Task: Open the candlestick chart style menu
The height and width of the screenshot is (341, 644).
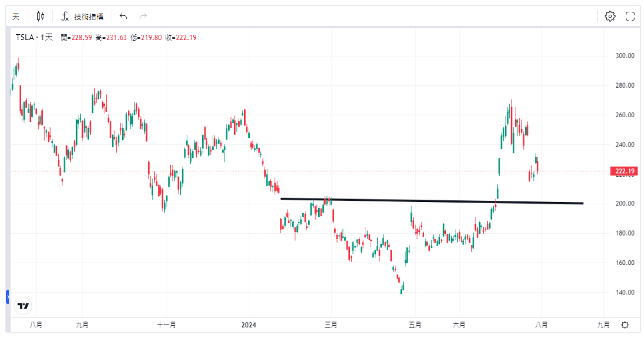Action: click(40, 16)
